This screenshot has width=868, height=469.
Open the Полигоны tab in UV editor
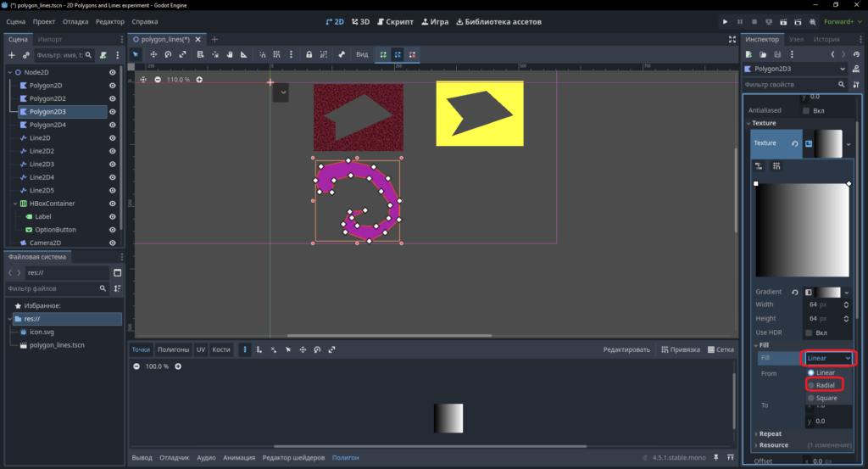coord(173,349)
